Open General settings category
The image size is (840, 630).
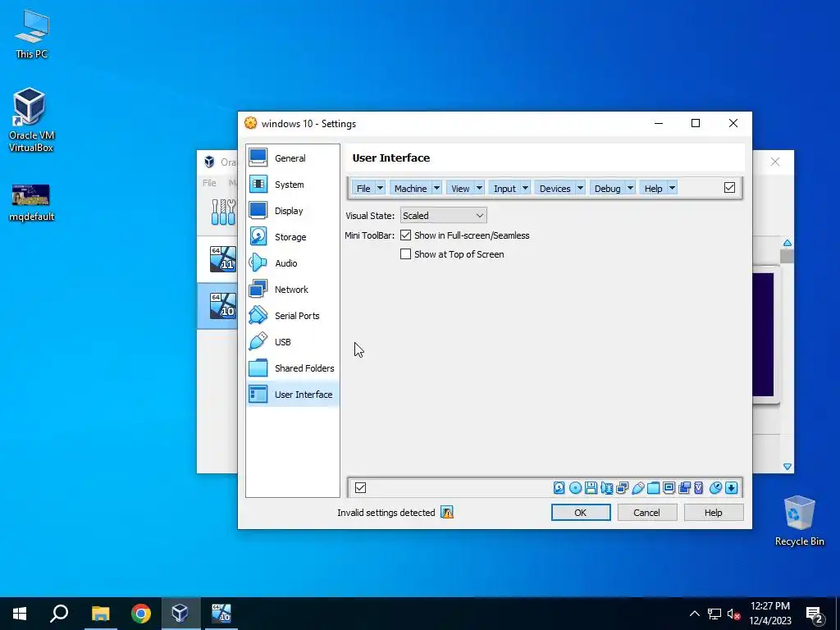(293, 158)
